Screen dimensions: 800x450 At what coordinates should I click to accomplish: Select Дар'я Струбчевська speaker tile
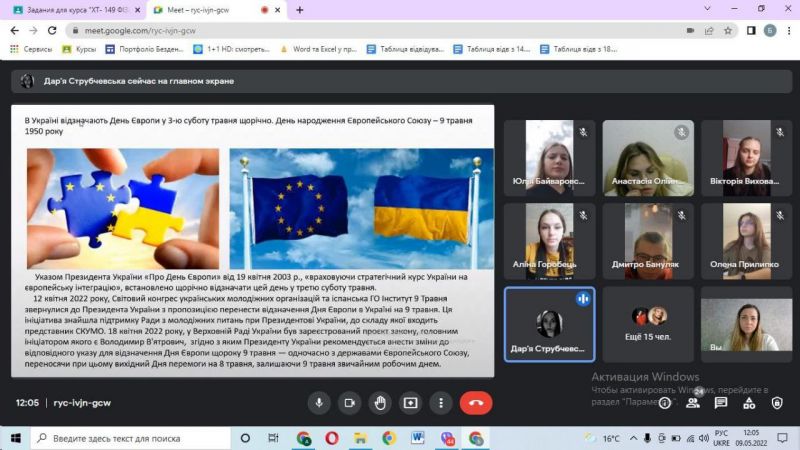click(549, 324)
